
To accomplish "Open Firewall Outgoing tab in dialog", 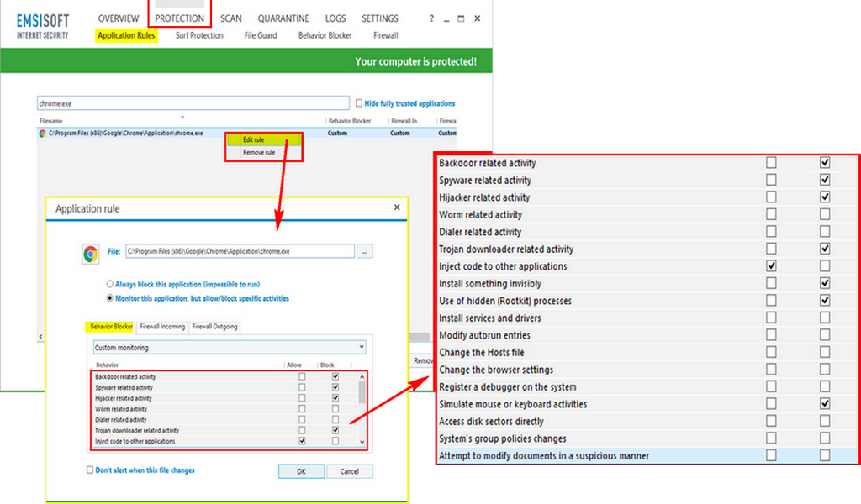I will point(214,327).
